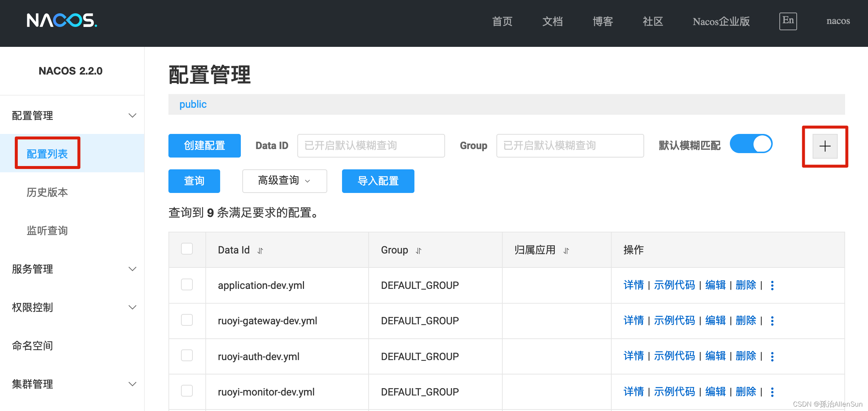Click the NACOS logo
The image size is (868, 411).
coord(62,20)
